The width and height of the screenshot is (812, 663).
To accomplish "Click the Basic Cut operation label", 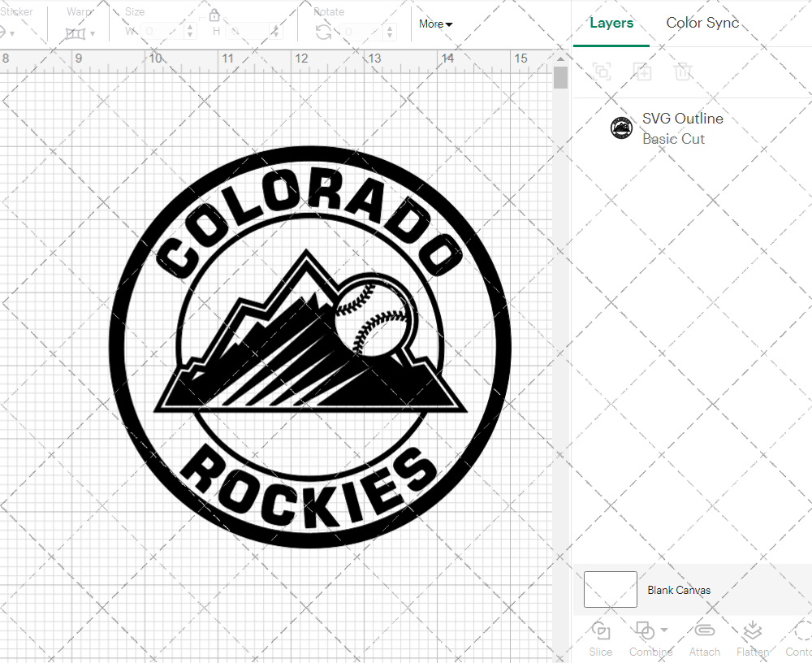I will click(x=673, y=139).
